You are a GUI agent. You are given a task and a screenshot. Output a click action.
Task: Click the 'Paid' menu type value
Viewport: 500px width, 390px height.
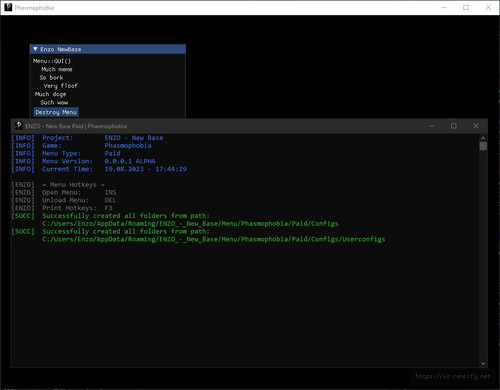click(x=112, y=154)
